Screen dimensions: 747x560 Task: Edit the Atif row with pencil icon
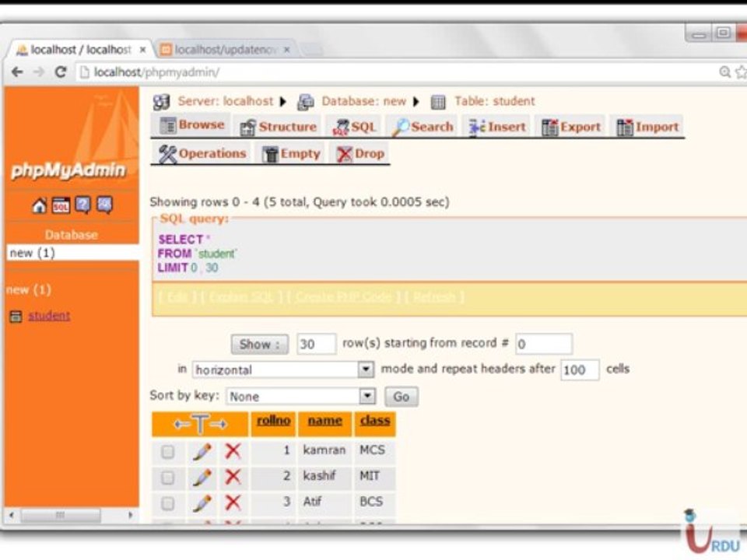click(202, 503)
